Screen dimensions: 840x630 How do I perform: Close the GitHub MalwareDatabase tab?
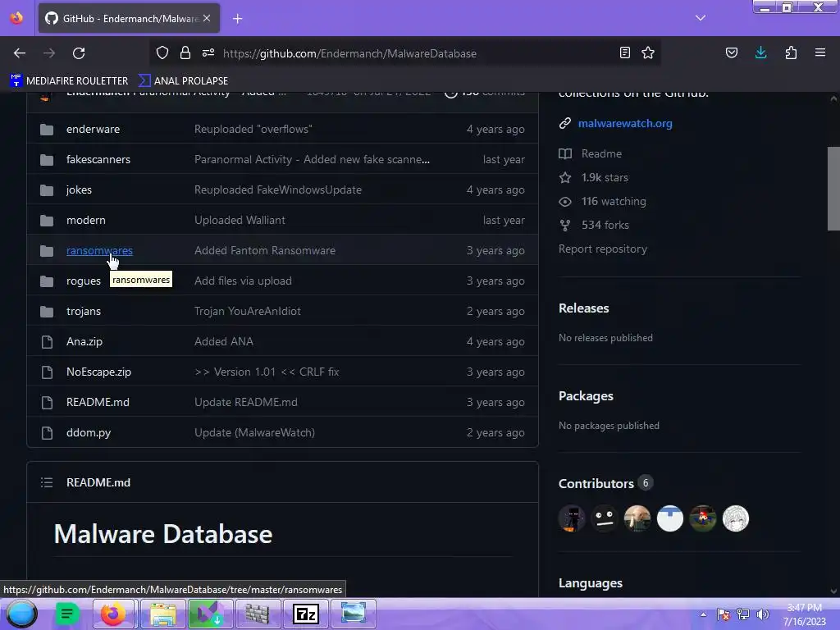(x=207, y=18)
